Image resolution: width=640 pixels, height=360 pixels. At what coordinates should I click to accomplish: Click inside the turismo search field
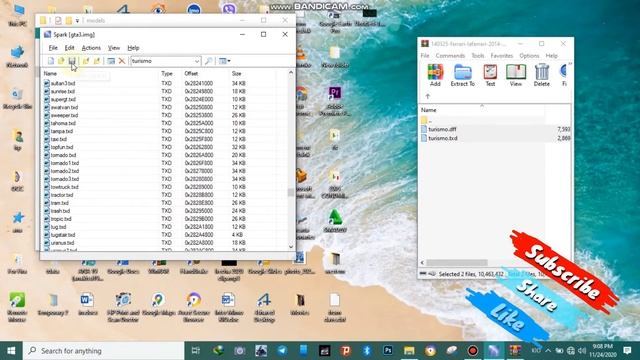pos(162,61)
